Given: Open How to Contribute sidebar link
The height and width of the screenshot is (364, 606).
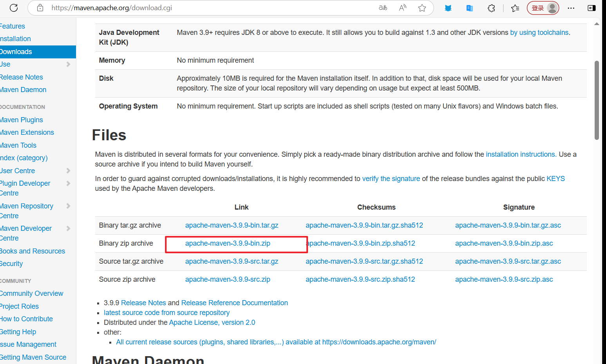Looking at the screenshot, I should pyautogui.click(x=27, y=319).
